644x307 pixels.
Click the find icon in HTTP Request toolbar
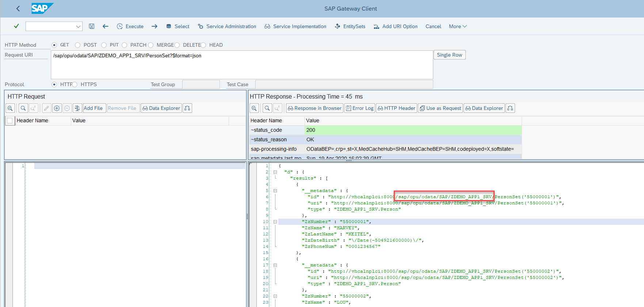(23, 108)
